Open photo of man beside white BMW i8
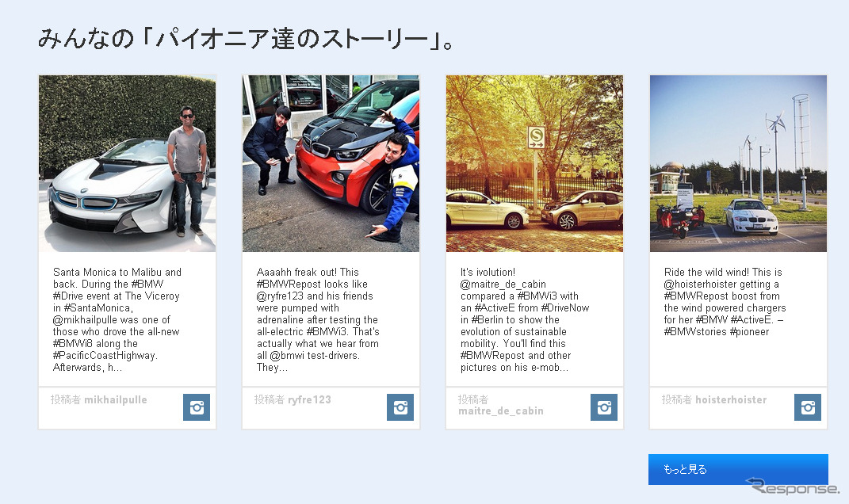The height and width of the screenshot is (504, 849). click(x=127, y=163)
